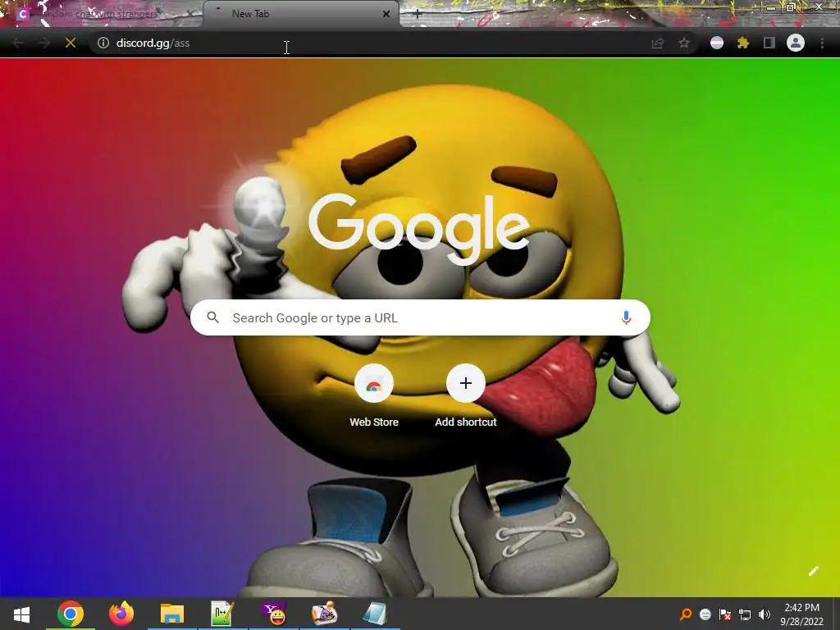Viewport: 840px width, 630px height.
Task: Open the notepad taskbar icon
Action: pyautogui.click(x=375, y=614)
